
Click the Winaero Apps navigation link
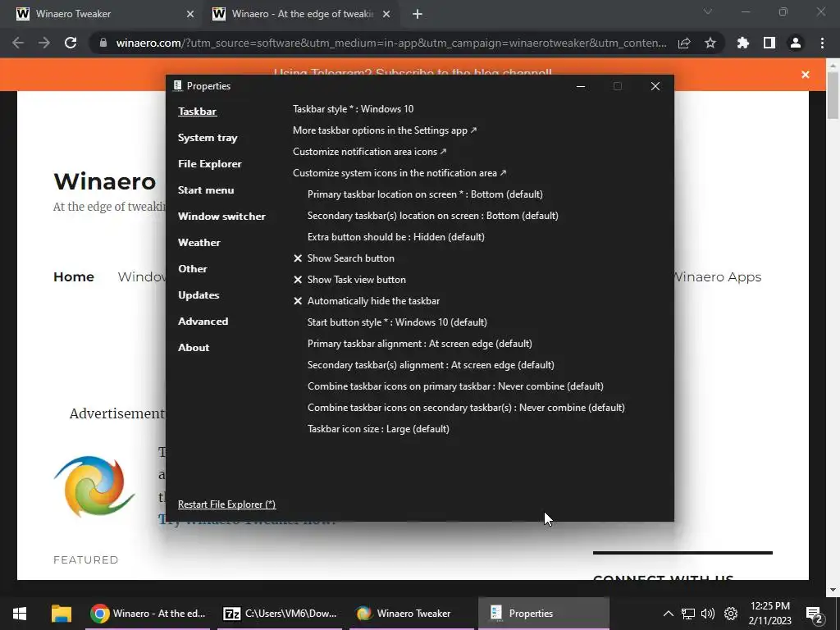717,277
